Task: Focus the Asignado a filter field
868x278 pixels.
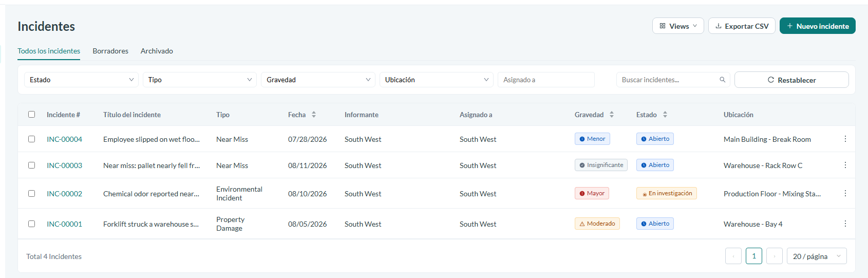Action: pyautogui.click(x=546, y=80)
